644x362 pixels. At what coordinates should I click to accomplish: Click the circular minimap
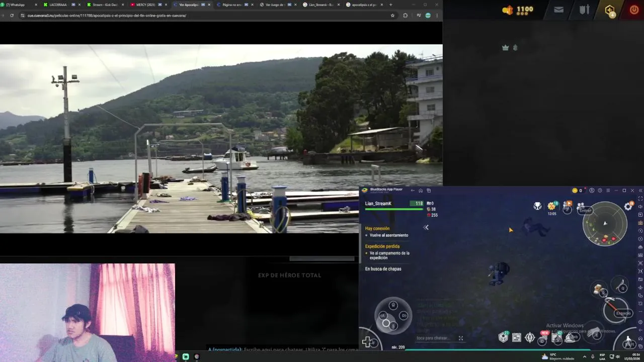click(605, 224)
